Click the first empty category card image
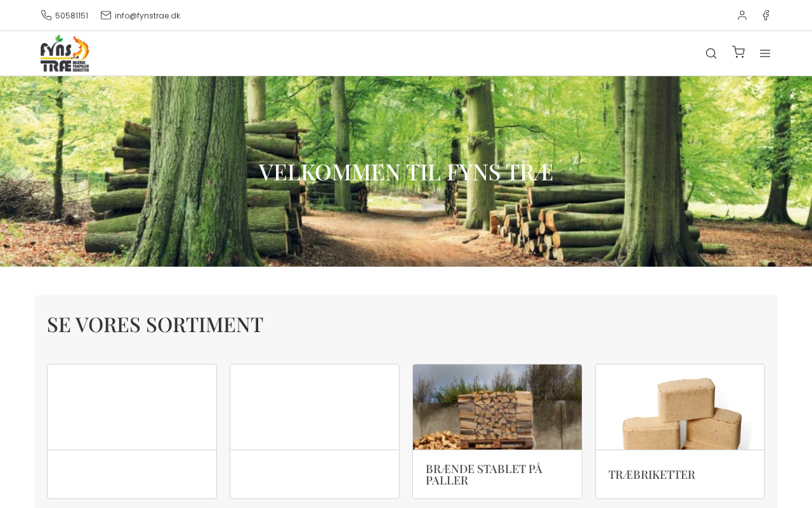Screen dimensions: 812x508 click(x=132, y=407)
